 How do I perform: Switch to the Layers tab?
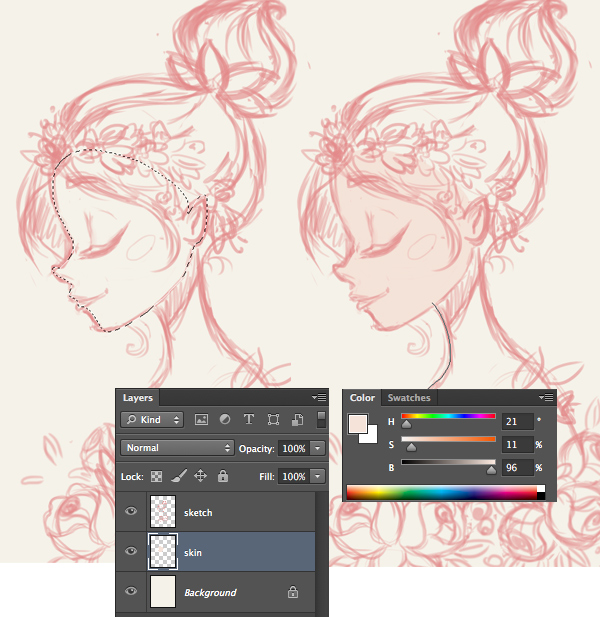pyautogui.click(x=137, y=398)
